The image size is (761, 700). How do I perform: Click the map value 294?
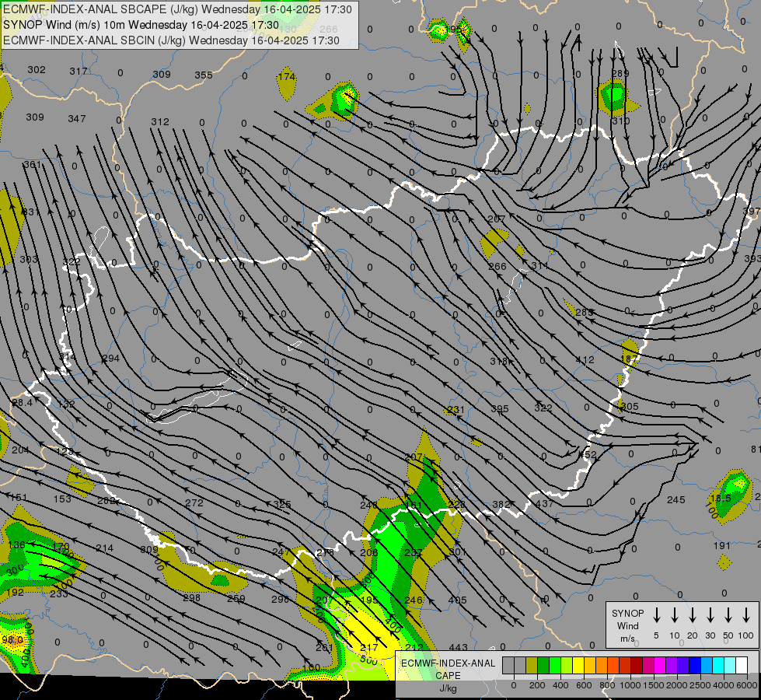pyautogui.click(x=110, y=358)
